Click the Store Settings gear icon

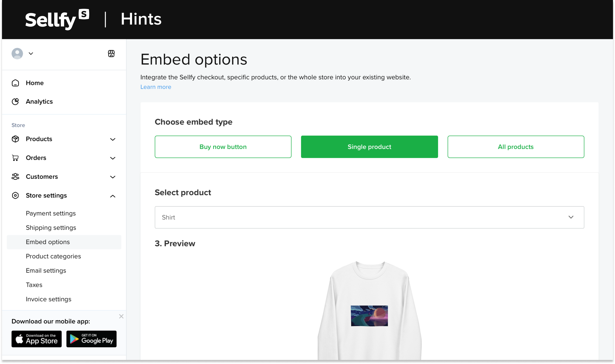[16, 195]
